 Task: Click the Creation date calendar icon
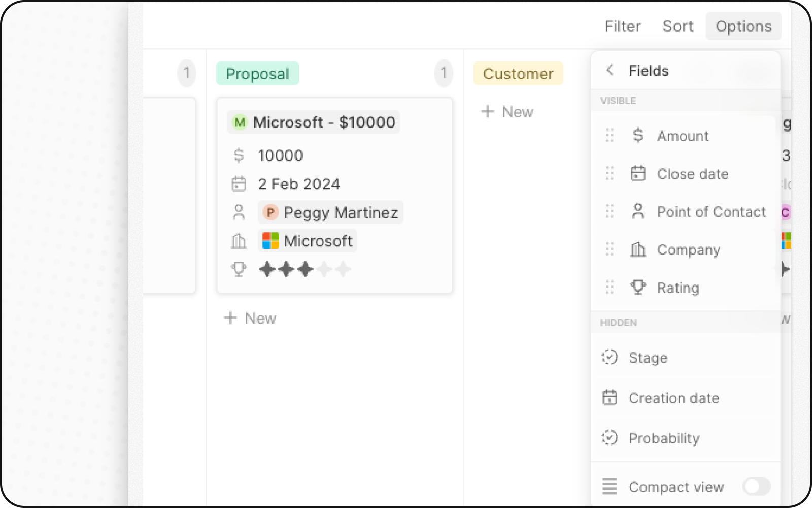(x=610, y=398)
